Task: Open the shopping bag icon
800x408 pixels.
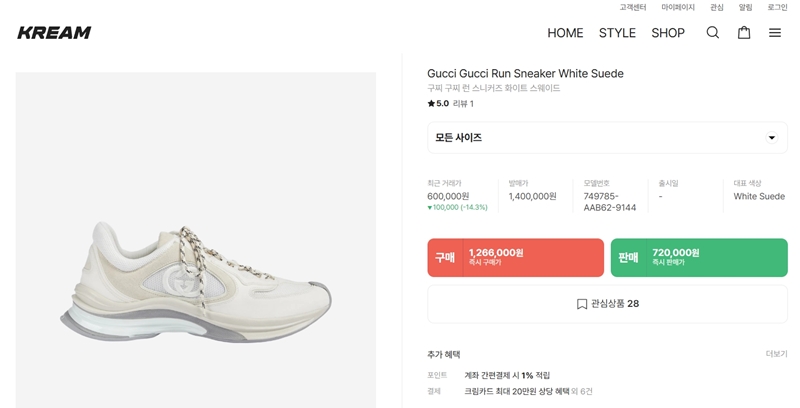Action: [x=744, y=33]
